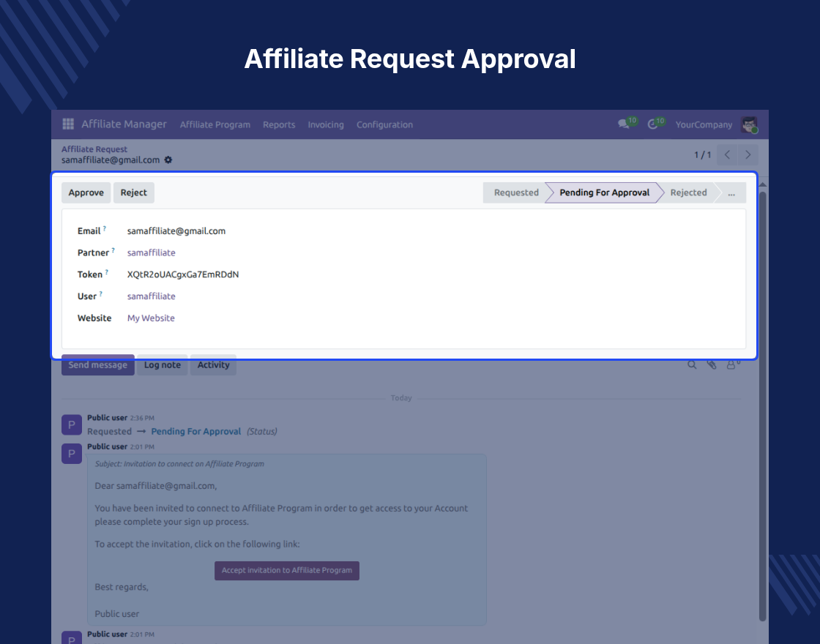
Task: Go to the next record arrow
Action: [x=748, y=154]
